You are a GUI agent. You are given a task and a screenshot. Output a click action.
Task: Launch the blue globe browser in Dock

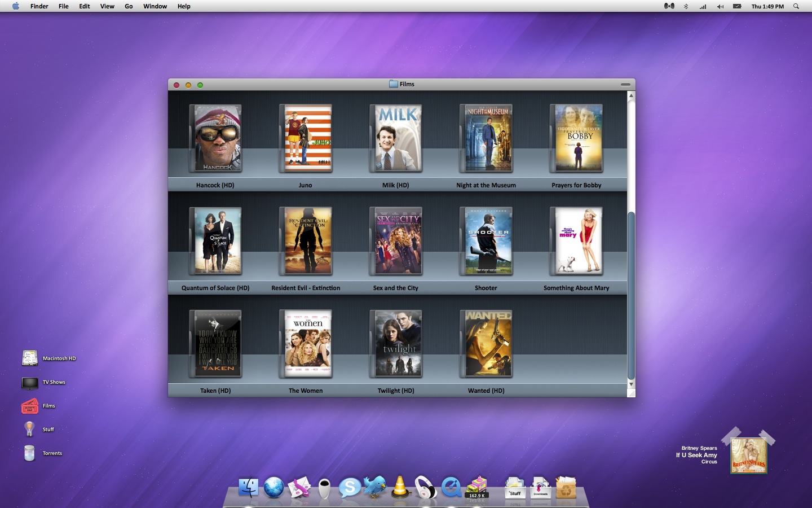pos(274,487)
